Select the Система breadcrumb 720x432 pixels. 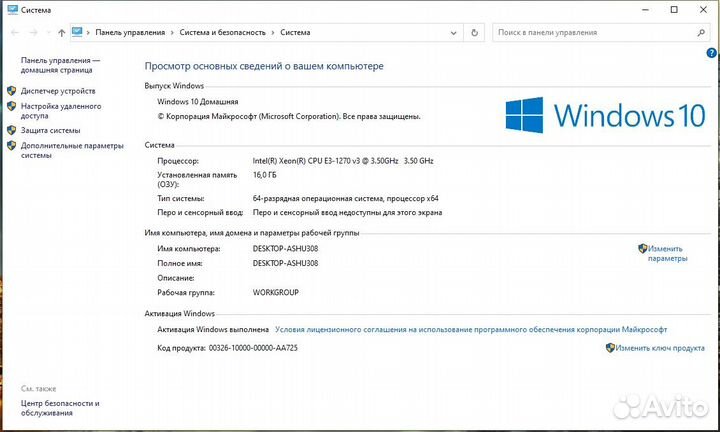click(295, 33)
